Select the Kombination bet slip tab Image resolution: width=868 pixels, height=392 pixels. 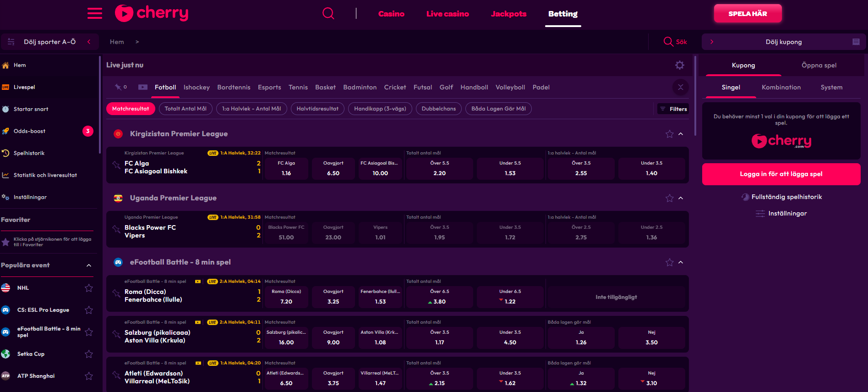point(781,87)
